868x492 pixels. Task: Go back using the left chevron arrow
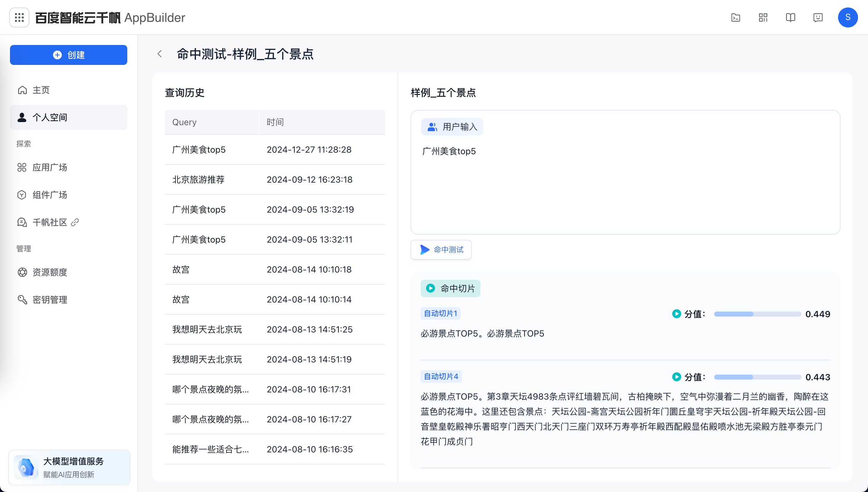[x=160, y=54]
